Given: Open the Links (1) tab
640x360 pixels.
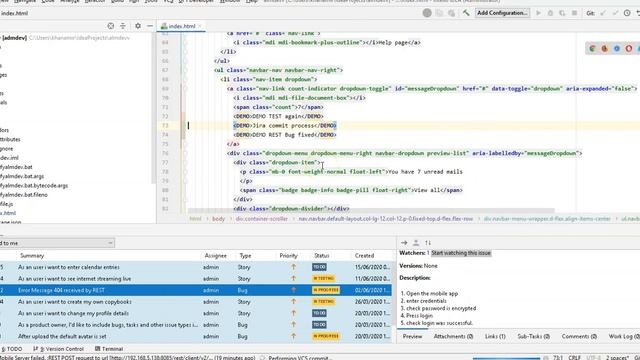Looking at the screenshot, I should (x=495, y=336).
